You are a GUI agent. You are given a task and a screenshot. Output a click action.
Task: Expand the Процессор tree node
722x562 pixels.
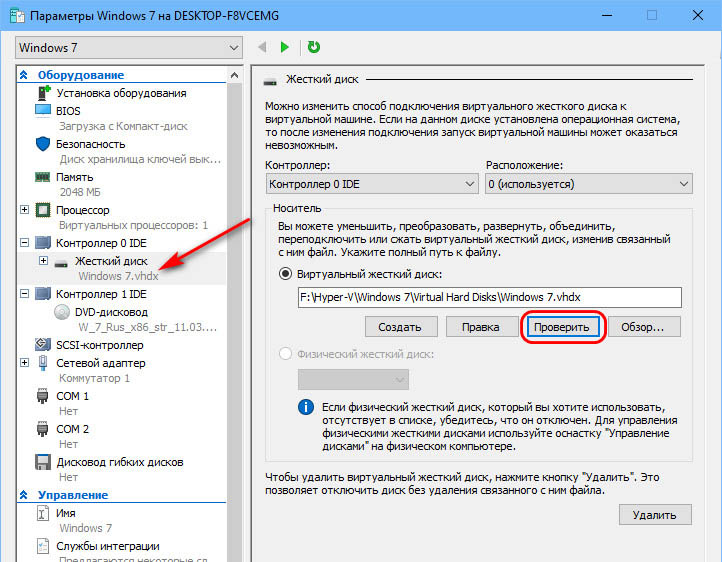25,210
